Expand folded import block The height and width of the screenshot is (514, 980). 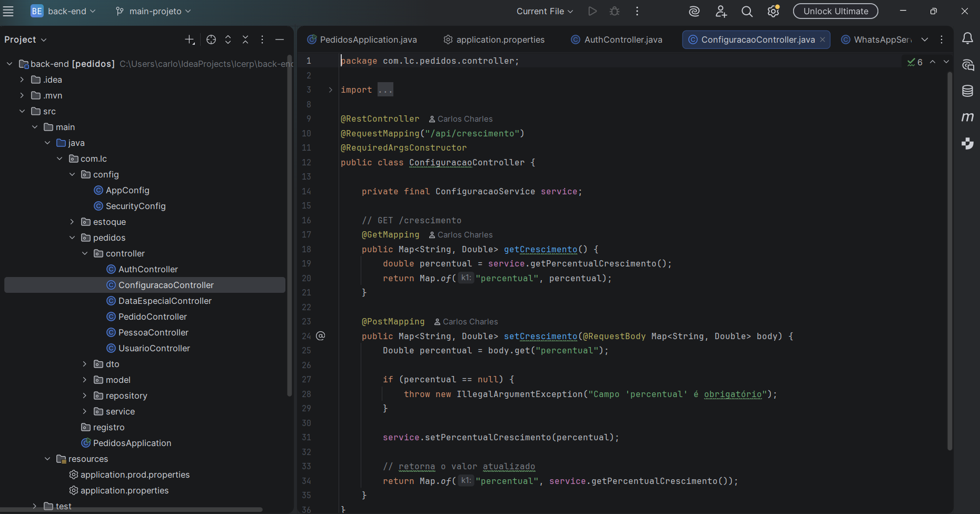coord(330,90)
